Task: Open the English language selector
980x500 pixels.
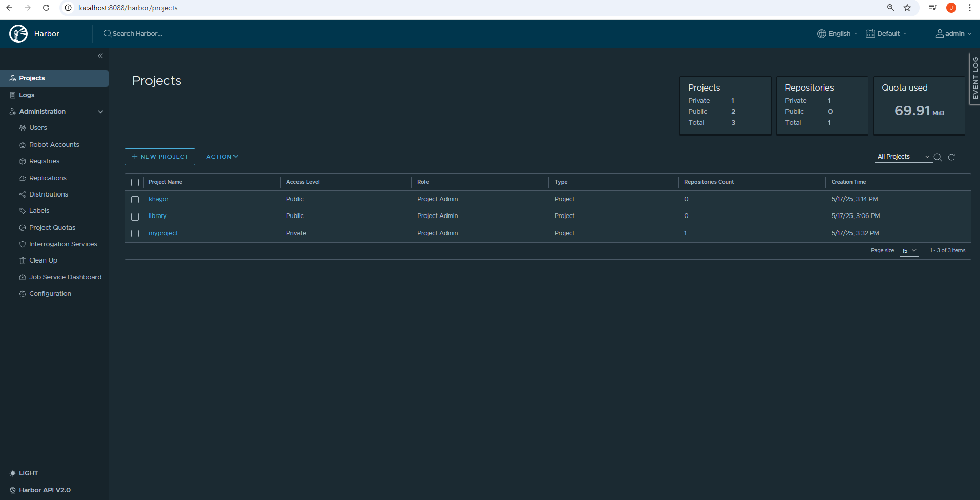Action: click(837, 34)
